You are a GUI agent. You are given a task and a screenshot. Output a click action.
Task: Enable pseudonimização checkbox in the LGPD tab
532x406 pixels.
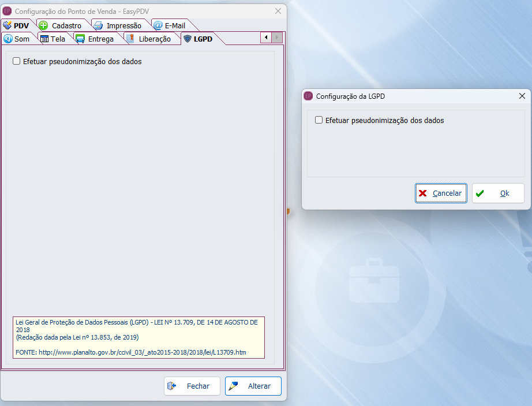click(x=17, y=61)
